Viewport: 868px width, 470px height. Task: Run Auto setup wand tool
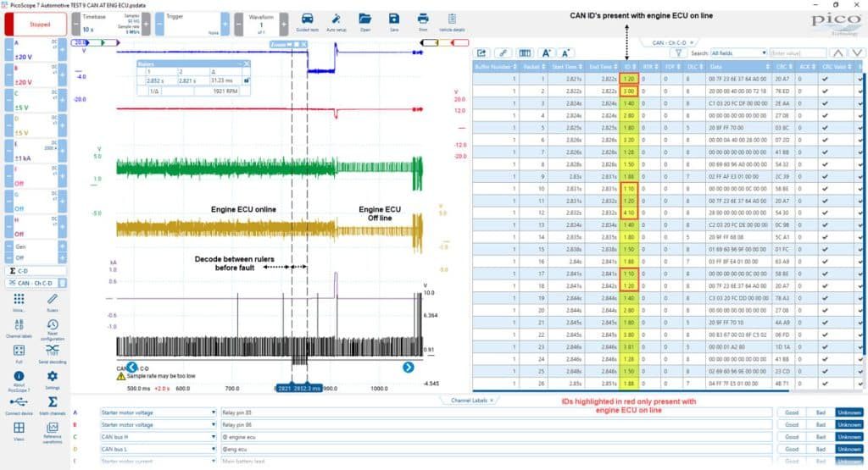(x=336, y=23)
